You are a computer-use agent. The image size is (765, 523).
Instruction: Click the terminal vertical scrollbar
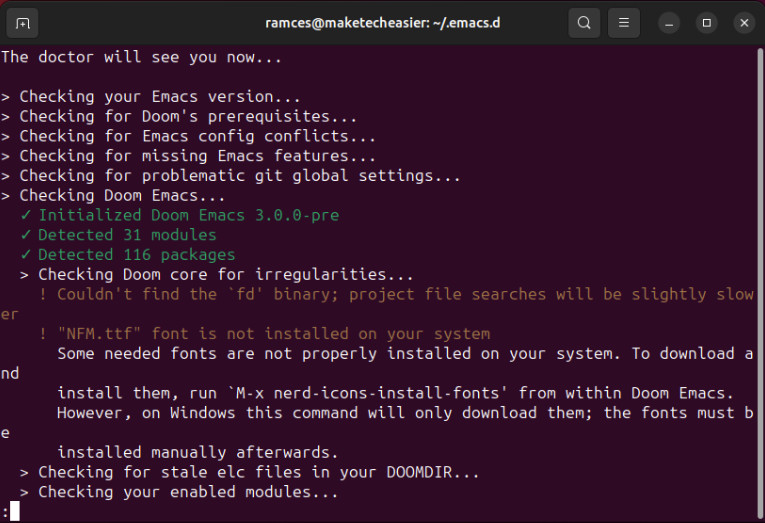(x=760, y=283)
